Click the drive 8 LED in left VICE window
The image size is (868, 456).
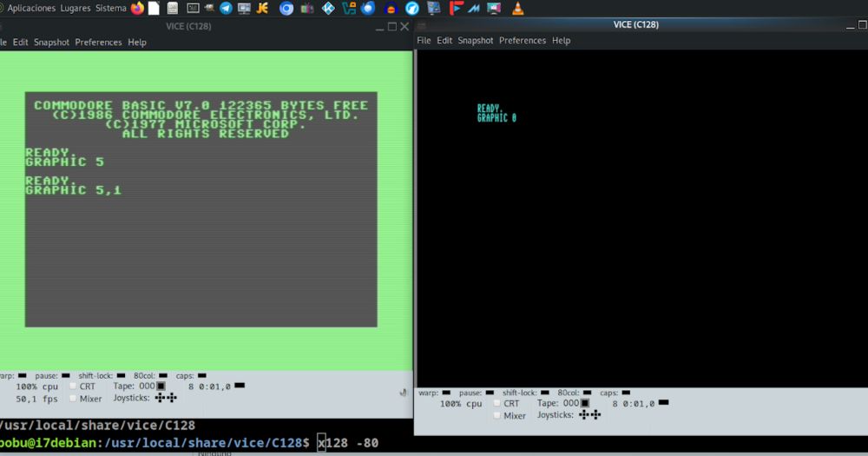pos(240,385)
